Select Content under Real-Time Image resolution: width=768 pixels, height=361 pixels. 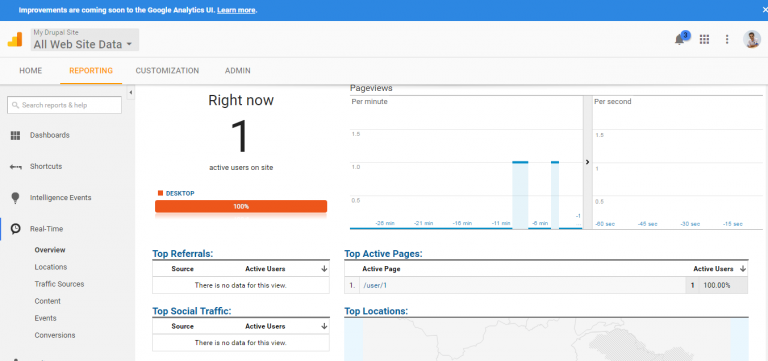(48, 301)
